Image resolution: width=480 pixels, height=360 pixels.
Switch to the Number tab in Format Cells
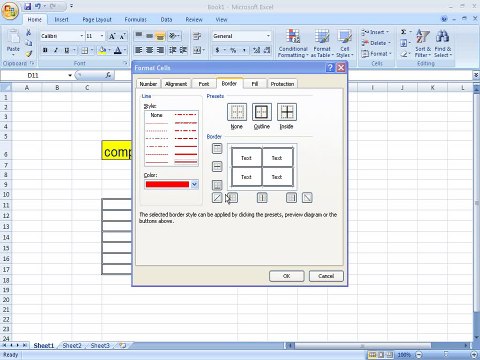coord(148,84)
